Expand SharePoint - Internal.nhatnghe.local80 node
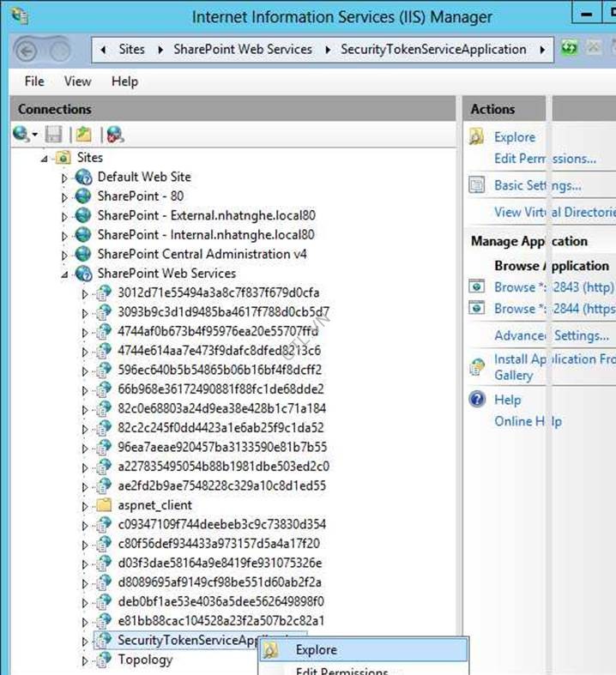The image size is (616, 675). pos(64,236)
